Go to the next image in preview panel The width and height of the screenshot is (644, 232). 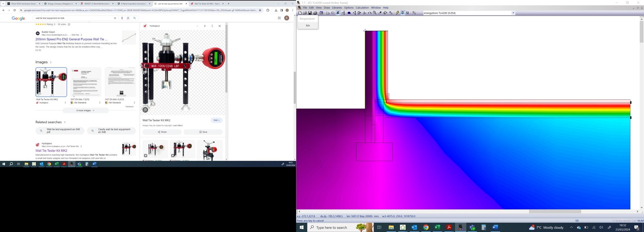pos(205,26)
